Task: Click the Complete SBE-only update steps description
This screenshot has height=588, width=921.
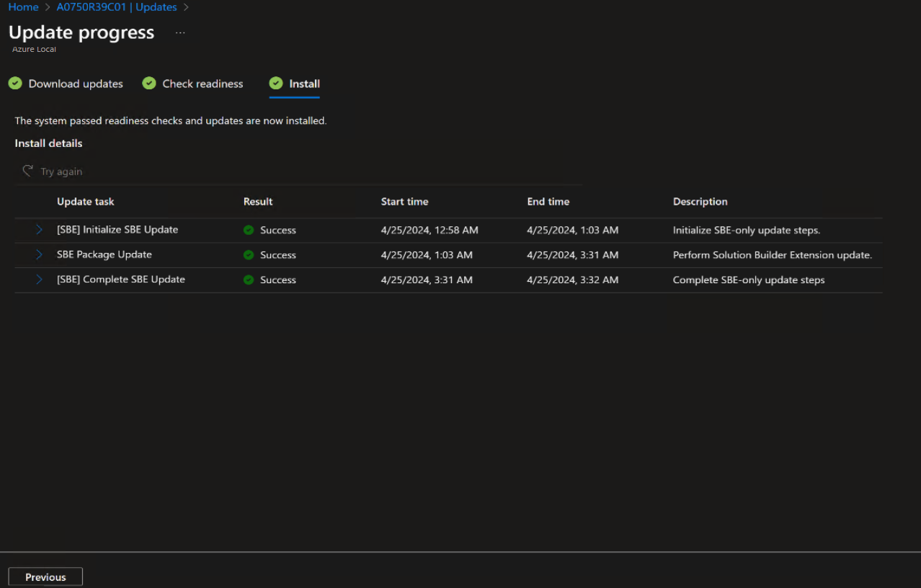Action: (749, 280)
